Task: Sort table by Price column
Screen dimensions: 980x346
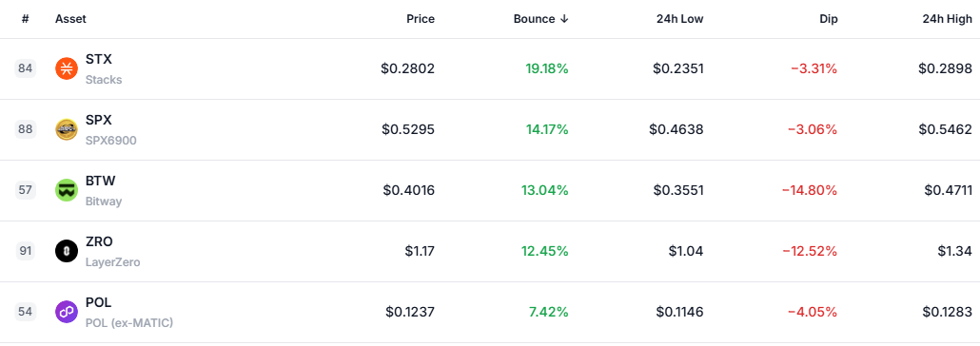Action: [x=421, y=19]
